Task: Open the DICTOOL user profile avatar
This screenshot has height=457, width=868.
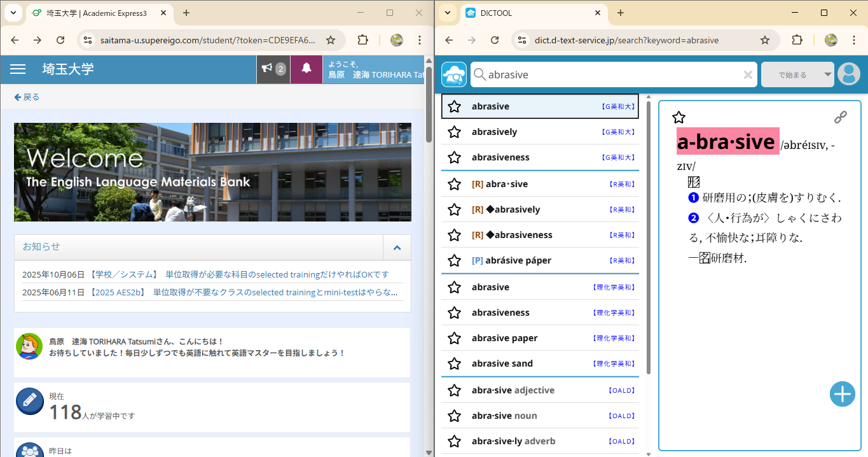Action: point(848,74)
